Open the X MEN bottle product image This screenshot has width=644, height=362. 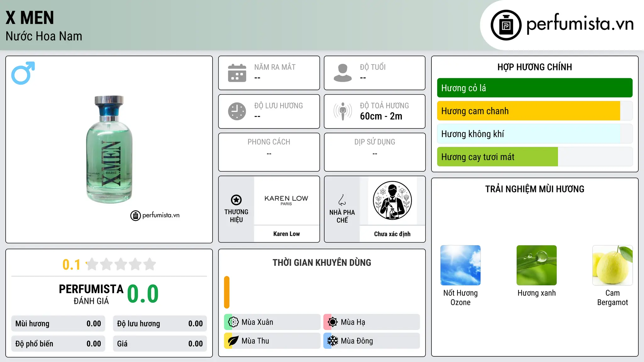(109, 150)
